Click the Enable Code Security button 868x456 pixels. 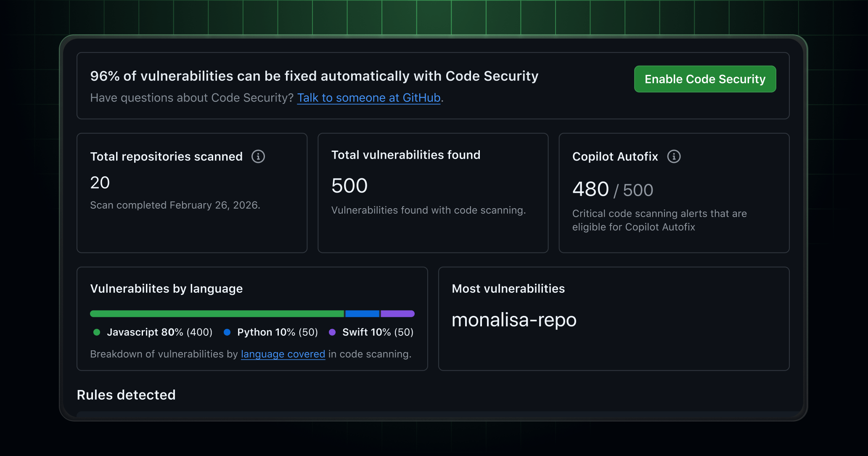705,79
